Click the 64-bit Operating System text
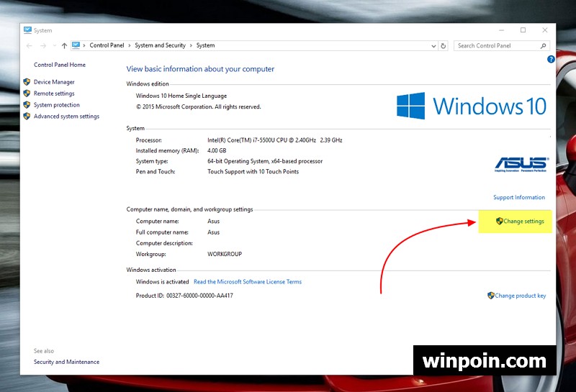The image size is (576, 392). tap(265, 161)
